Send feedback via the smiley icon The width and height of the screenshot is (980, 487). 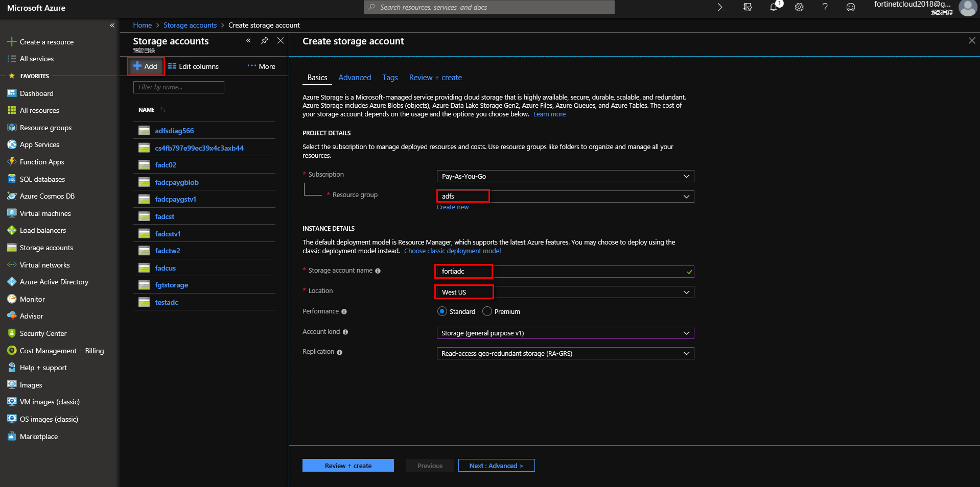[850, 7]
